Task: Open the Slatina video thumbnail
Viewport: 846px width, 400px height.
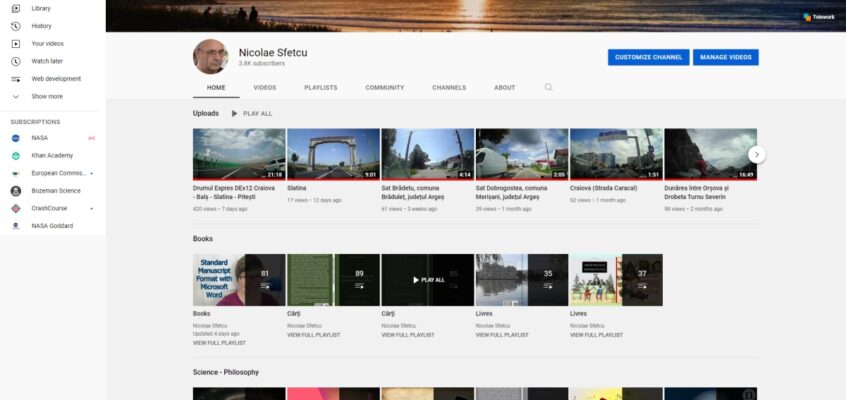Action: [x=333, y=154]
